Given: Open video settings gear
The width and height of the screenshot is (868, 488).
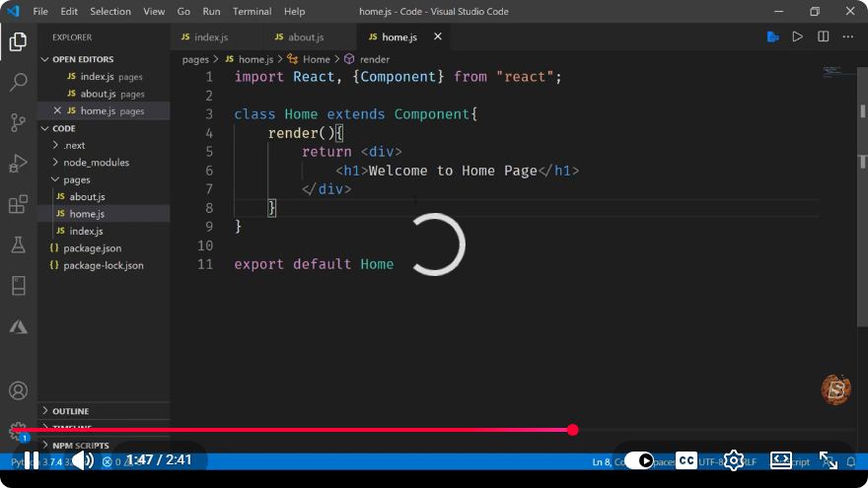Looking at the screenshot, I should pyautogui.click(x=734, y=460).
